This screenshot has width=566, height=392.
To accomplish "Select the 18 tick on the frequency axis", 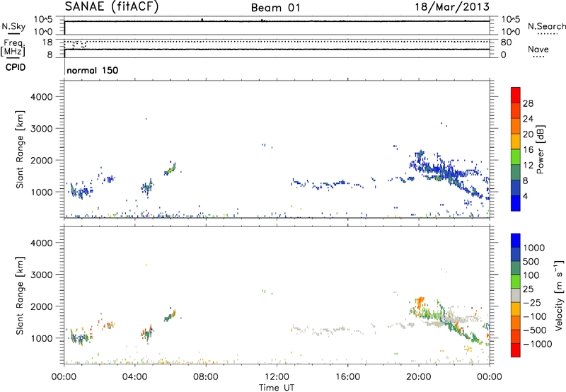I will [x=47, y=42].
